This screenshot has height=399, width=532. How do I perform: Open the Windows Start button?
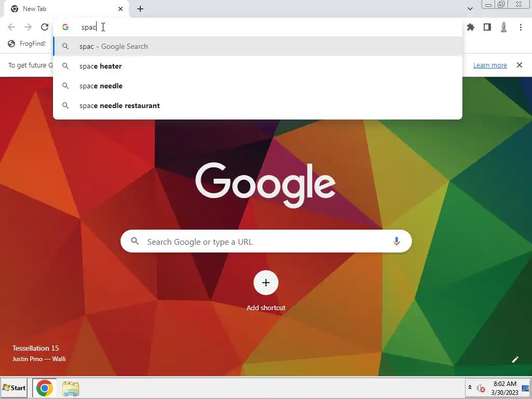click(14, 388)
